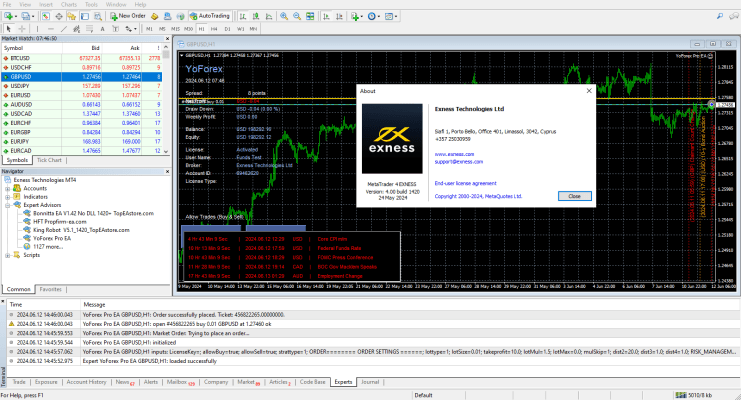Switch to the H4 timeframe
Image resolution: width=741 pixels, height=400 pixels.
click(x=214, y=29)
